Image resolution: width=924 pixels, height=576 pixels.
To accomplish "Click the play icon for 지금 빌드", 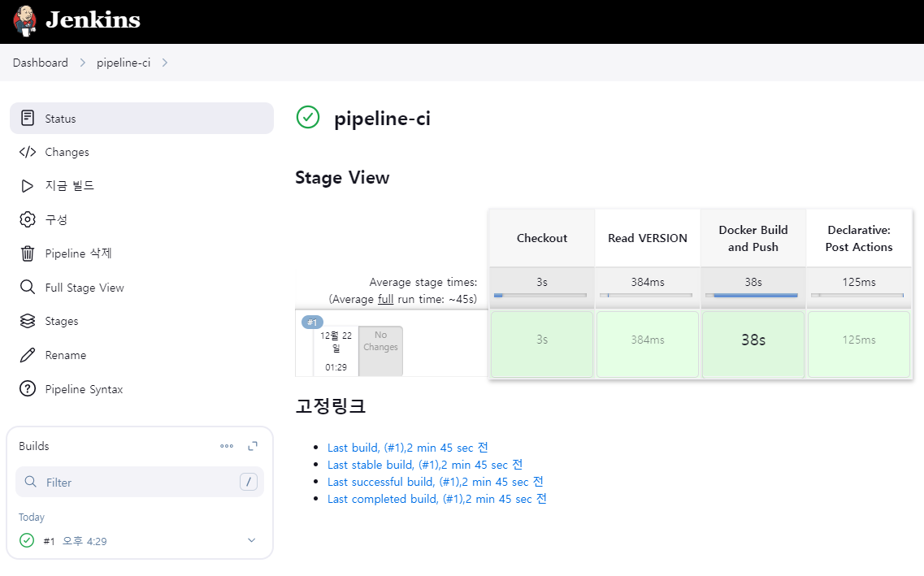I will tap(27, 186).
